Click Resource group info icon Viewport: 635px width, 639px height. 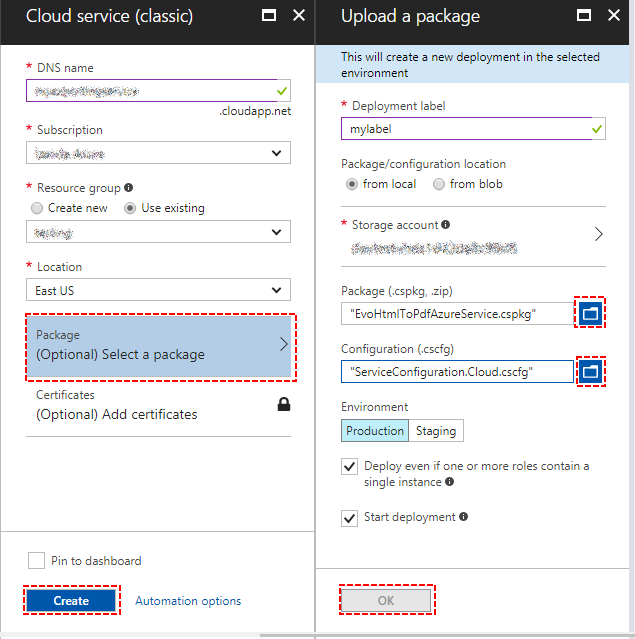click(x=129, y=188)
